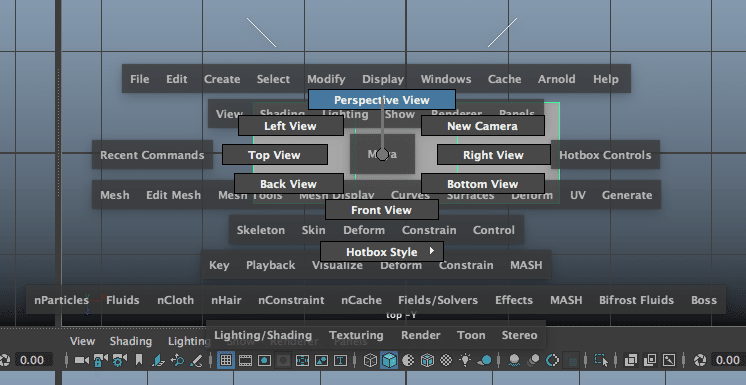746x385 pixels.
Task: Select New Camera marking menu item
Action: (x=482, y=126)
